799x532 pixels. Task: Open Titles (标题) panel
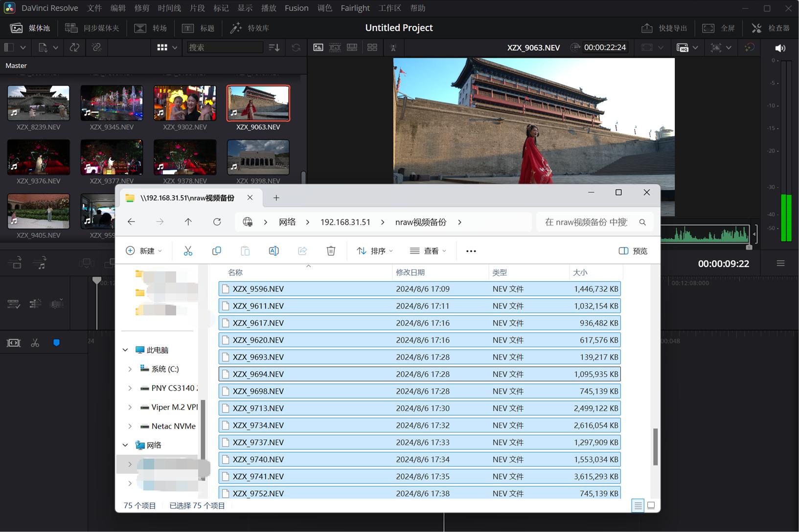pos(198,28)
